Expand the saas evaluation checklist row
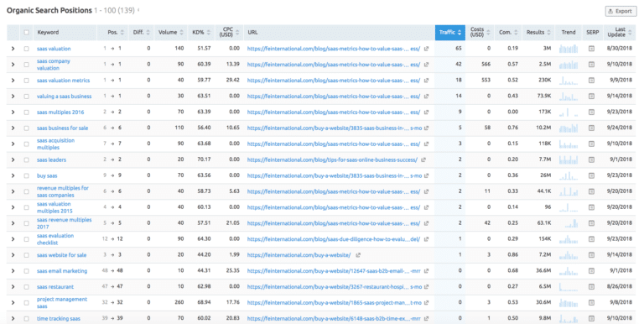The image size is (644, 324). (x=13, y=239)
